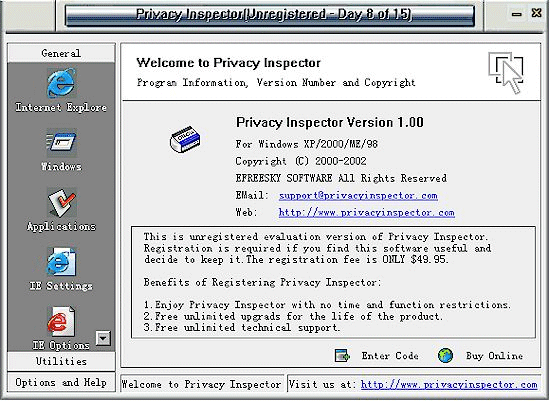Click the support email address link

(x=358, y=195)
